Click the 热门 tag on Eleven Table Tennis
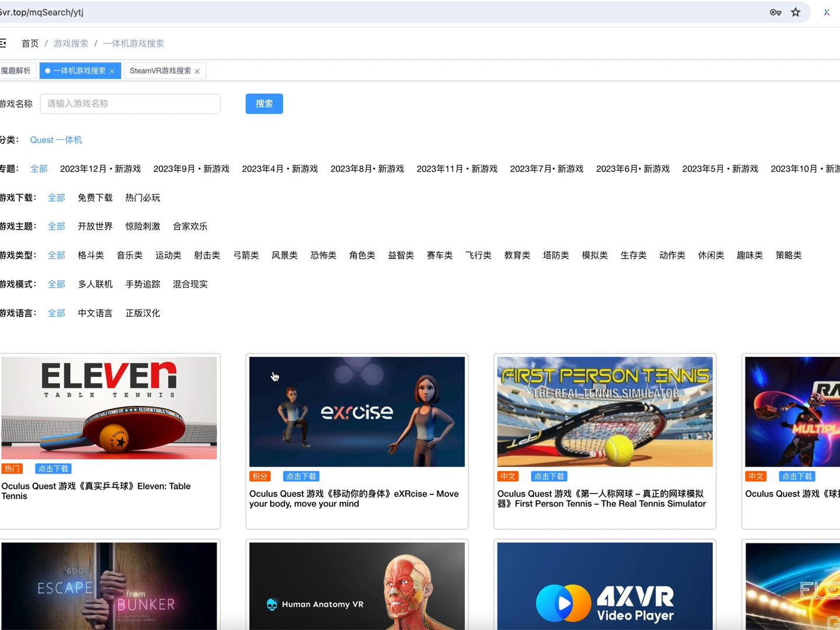This screenshot has height=630, width=840. (x=12, y=468)
